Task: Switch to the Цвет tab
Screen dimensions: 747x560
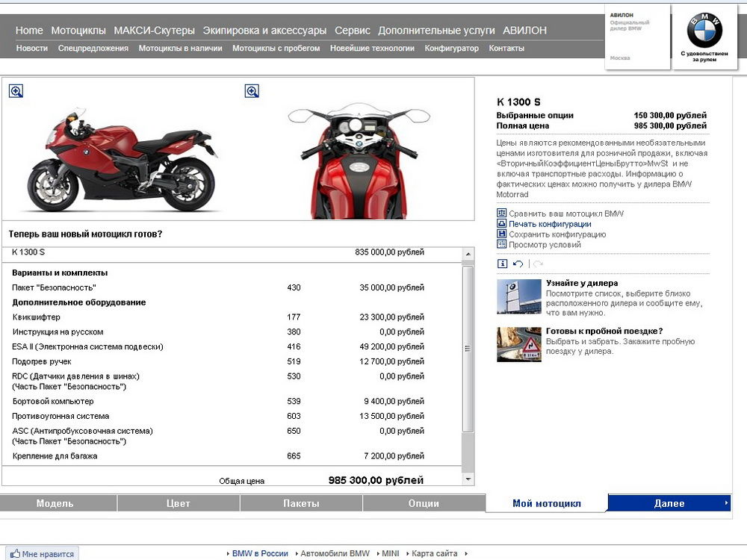Action: 179,503
